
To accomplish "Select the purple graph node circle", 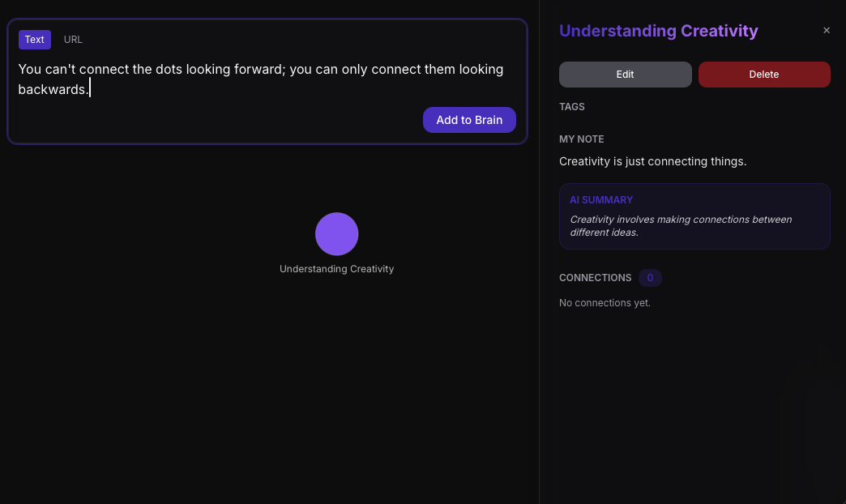I will pyautogui.click(x=336, y=234).
